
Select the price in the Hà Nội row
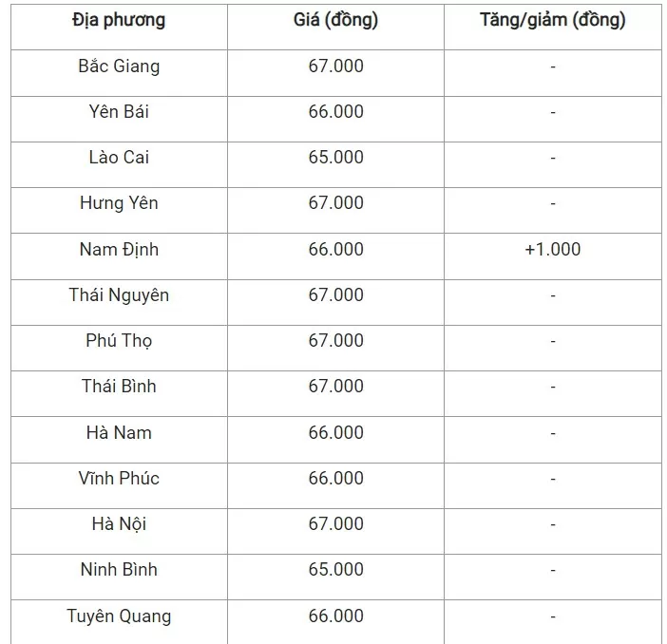(335, 524)
